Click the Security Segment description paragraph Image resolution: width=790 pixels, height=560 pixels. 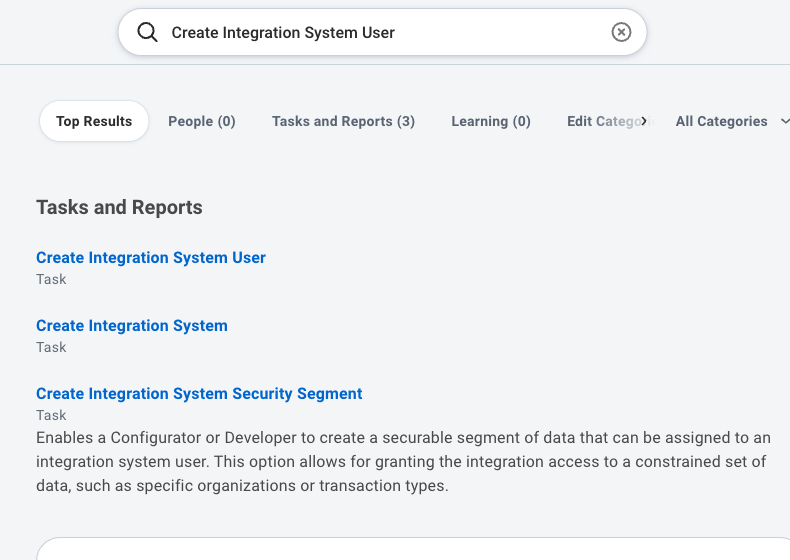tap(403, 462)
